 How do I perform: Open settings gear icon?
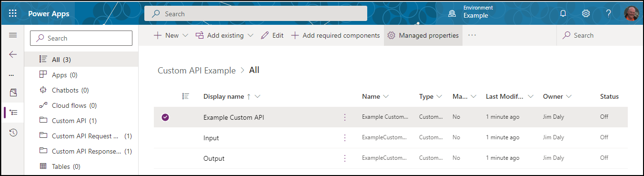tap(586, 13)
